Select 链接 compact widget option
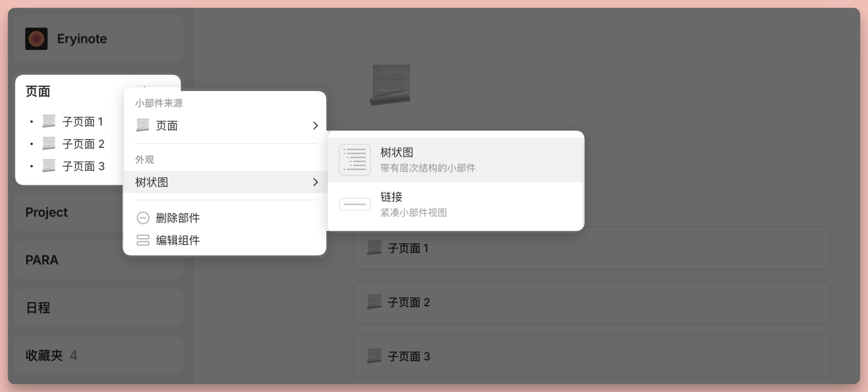The width and height of the screenshot is (868, 392). 456,205
